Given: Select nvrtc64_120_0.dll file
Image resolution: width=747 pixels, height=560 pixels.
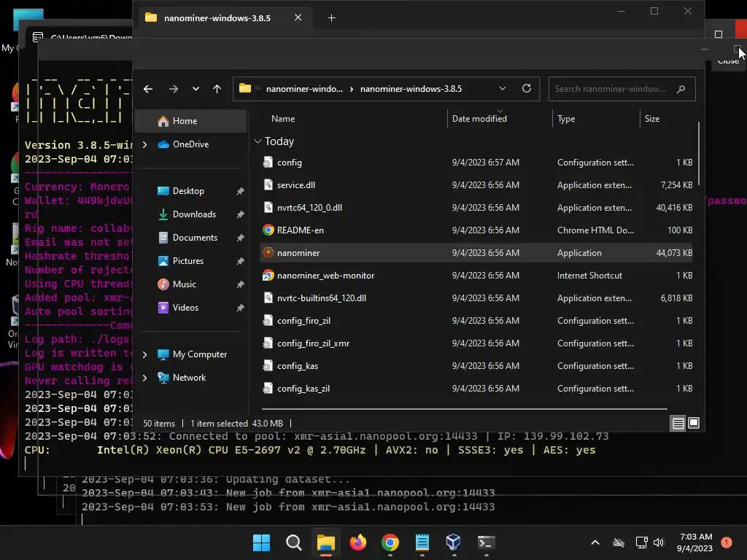Looking at the screenshot, I should click(x=476, y=208).
